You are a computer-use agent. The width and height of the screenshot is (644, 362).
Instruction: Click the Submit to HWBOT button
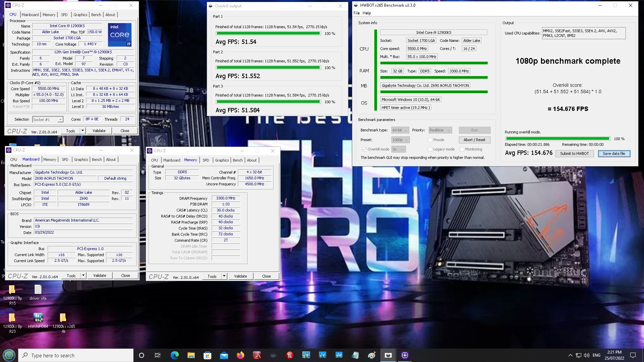[574, 154]
